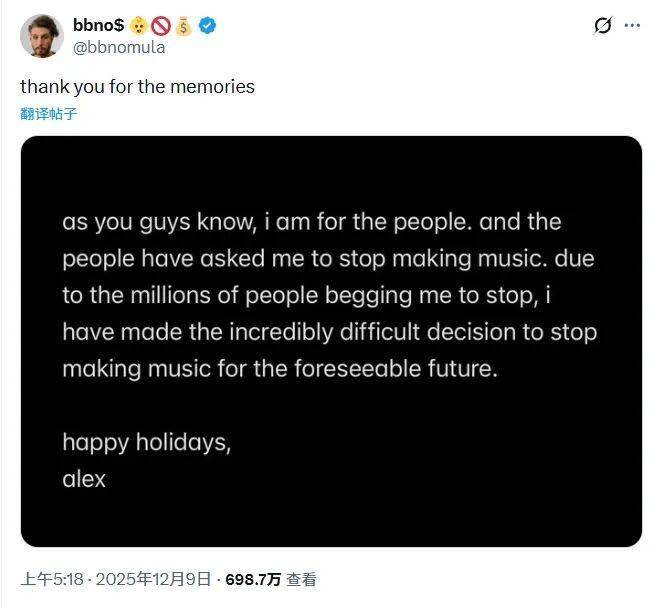This screenshot has width=657, height=607.
Task: Click the baby emoji beside bbno$
Action: [x=138, y=26]
